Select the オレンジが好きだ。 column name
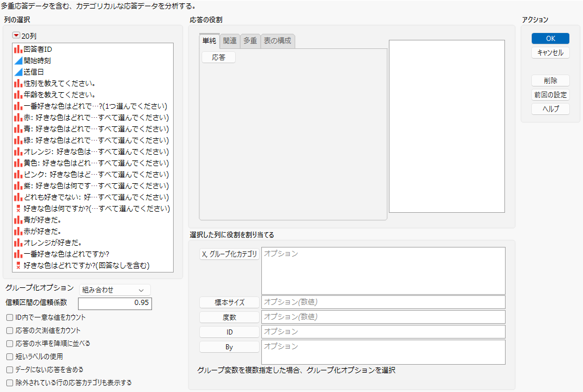583x392 pixels. point(53,242)
